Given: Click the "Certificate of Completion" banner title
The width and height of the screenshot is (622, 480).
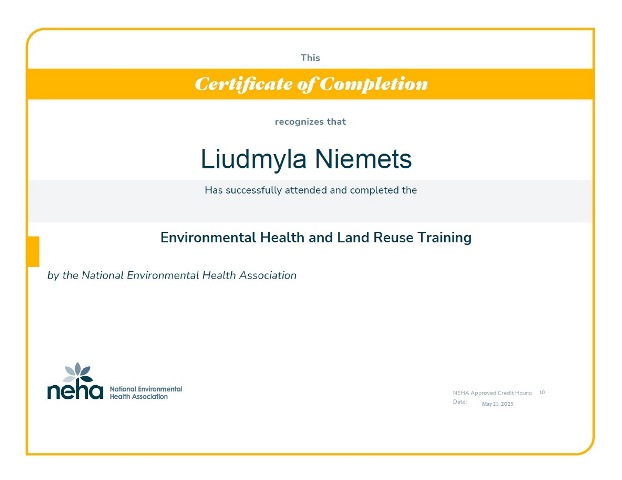Looking at the screenshot, I should pos(311,84).
